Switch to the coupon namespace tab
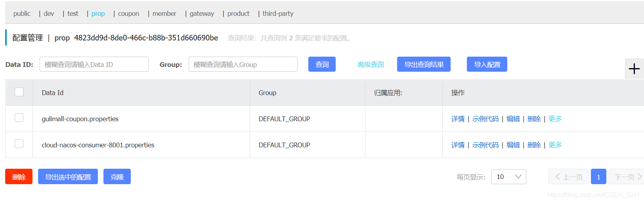 (x=128, y=13)
